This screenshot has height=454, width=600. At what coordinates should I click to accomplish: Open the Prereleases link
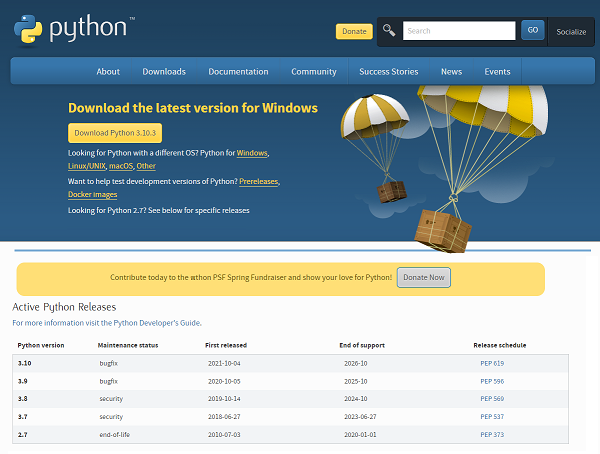[259, 181]
